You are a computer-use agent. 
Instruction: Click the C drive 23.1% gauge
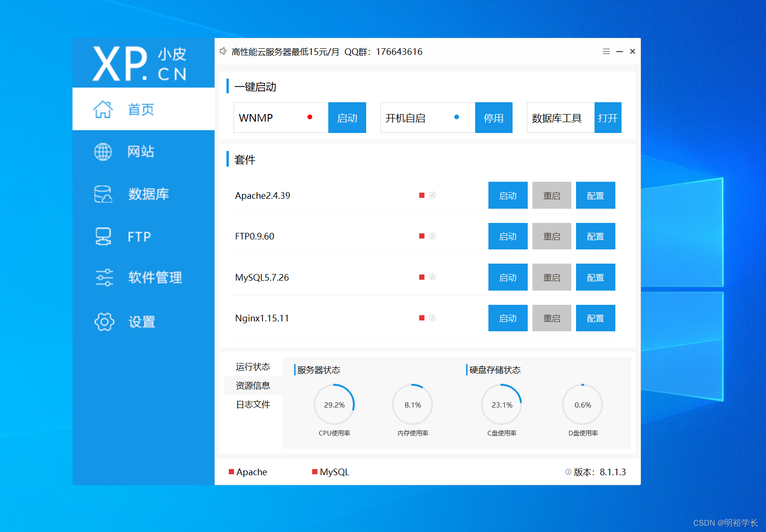pyautogui.click(x=502, y=405)
